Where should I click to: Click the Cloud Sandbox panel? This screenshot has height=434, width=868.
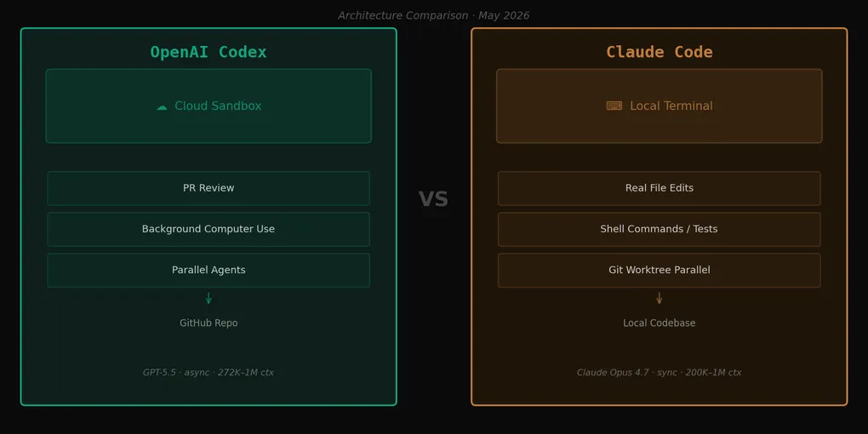[208, 106]
